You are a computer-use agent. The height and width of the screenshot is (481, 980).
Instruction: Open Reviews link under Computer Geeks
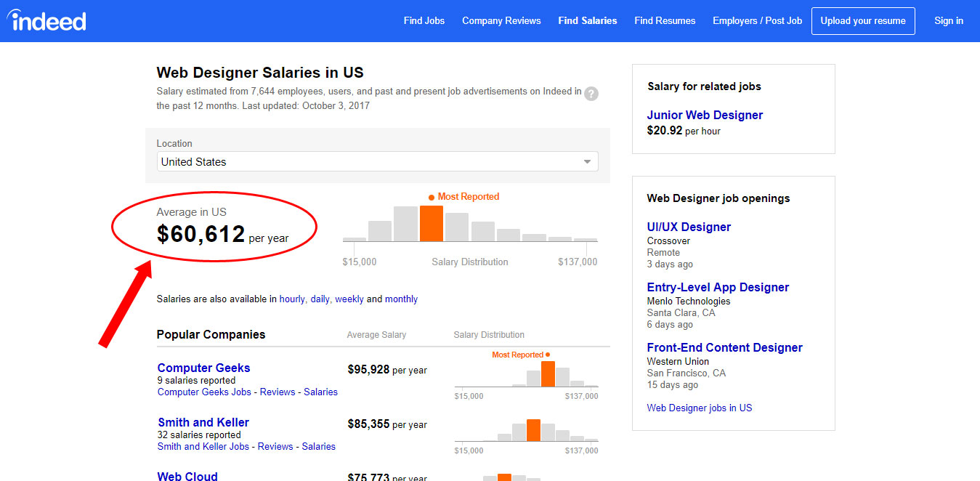coord(278,392)
